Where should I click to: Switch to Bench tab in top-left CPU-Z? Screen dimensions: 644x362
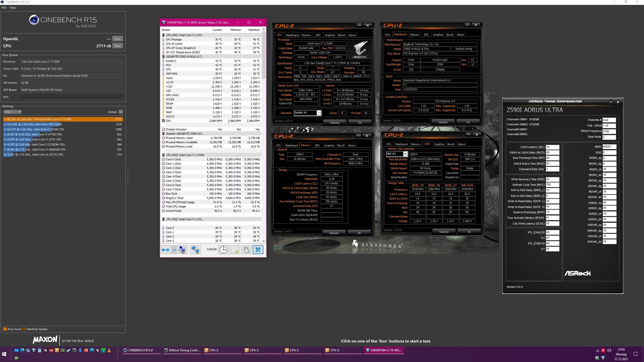tap(341, 35)
